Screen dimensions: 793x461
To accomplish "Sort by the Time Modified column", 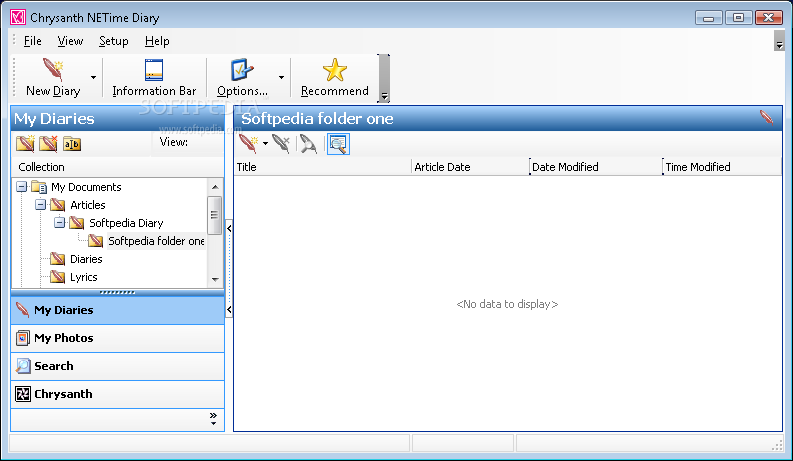I will [722, 167].
